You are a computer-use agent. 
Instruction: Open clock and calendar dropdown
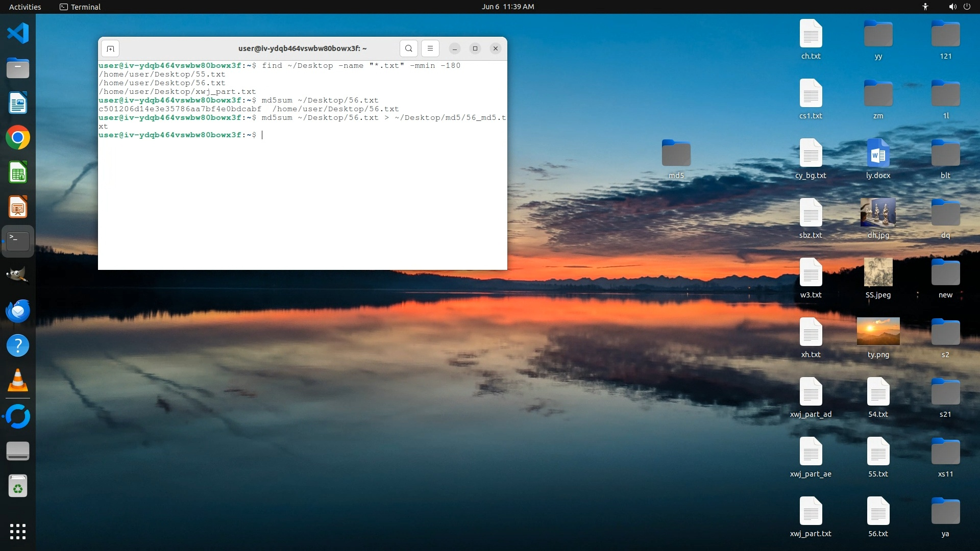tap(507, 7)
